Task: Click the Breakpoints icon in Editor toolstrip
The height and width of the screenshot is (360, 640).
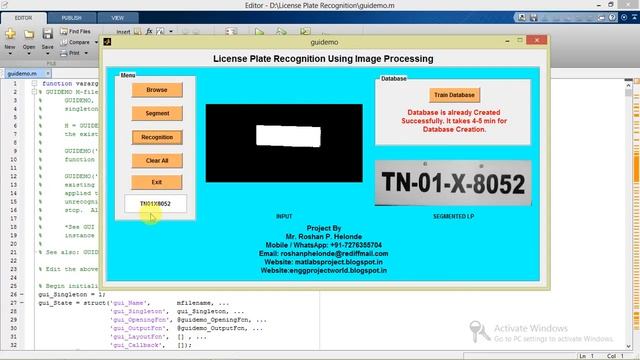Action: pyautogui.click(x=231, y=32)
